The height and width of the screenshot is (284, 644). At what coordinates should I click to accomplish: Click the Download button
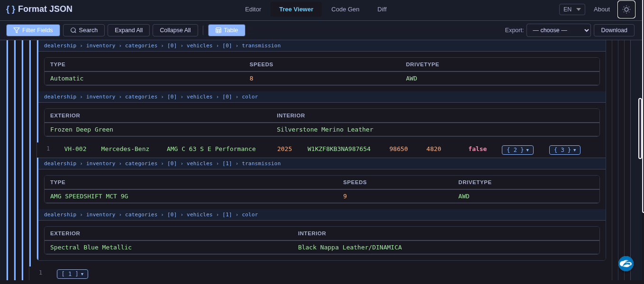[x=614, y=30]
